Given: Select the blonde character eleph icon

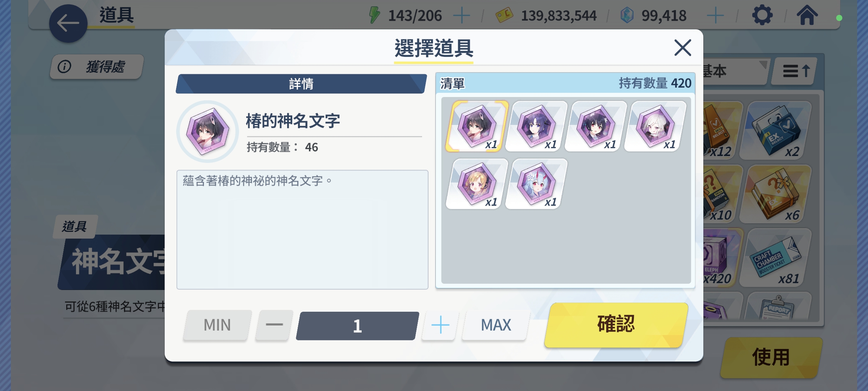Looking at the screenshot, I should coord(477,184).
